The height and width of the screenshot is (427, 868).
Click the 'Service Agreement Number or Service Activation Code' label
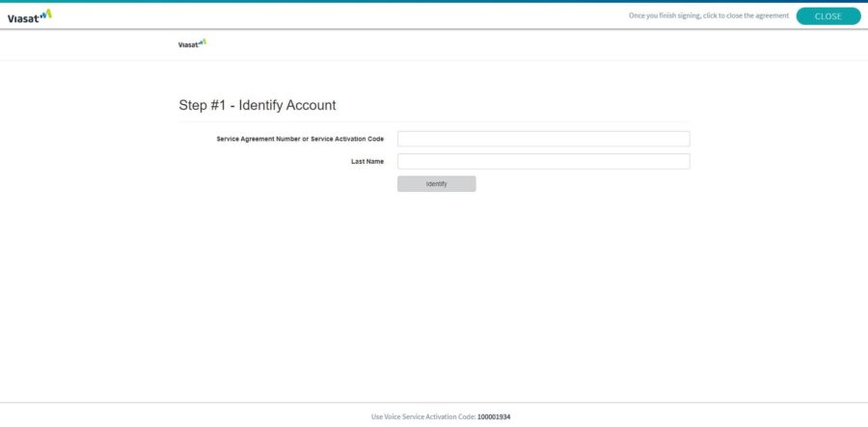pos(300,139)
